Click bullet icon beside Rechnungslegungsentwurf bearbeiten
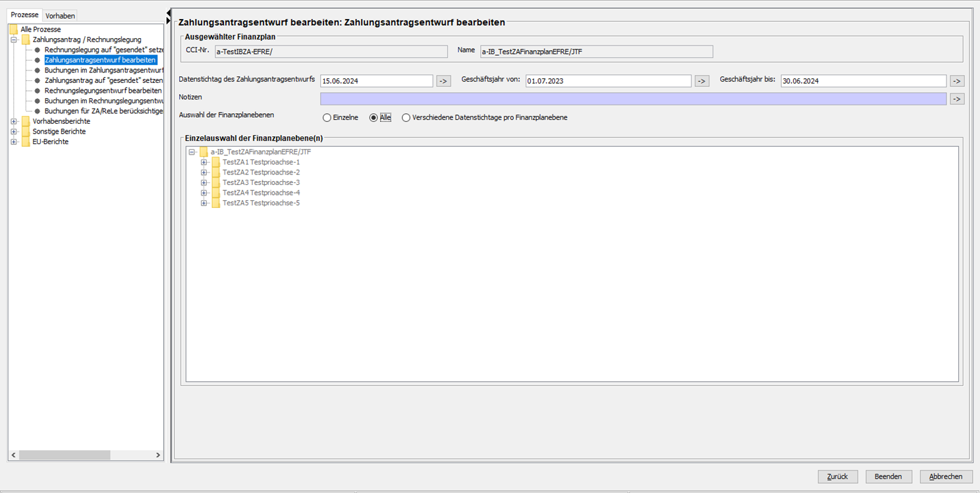Viewport: 980px width, 493px height. click(38, 91)
